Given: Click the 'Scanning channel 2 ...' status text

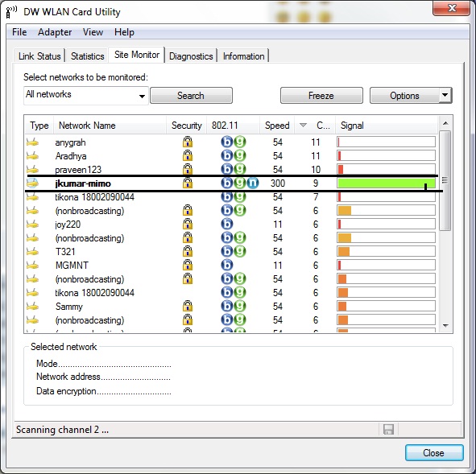Looking at the screenshot, I should tap(62, 430).
